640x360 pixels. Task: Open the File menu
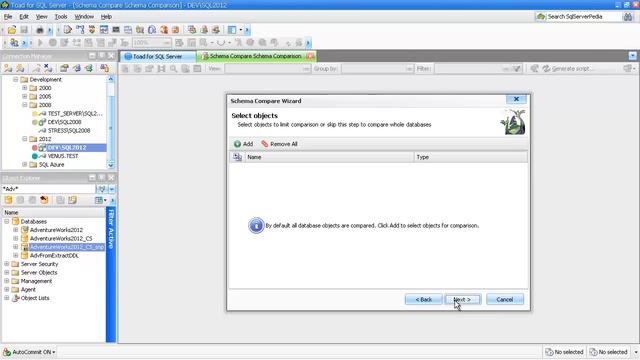(x=8, y=17)
